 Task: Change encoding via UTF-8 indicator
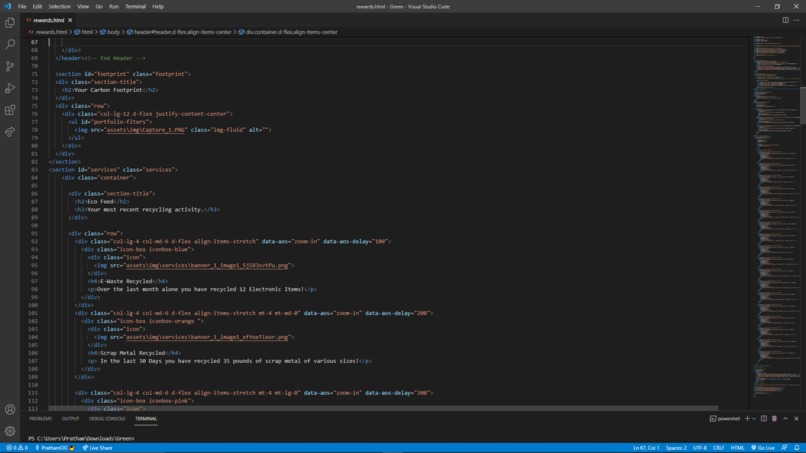pyautogui.click(x=700, y=448)
